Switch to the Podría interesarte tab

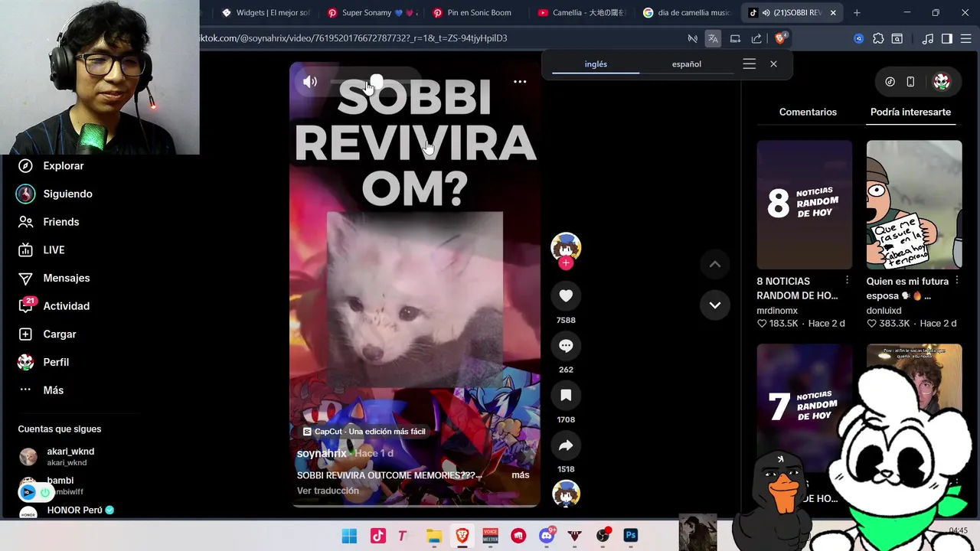click(x=910, y=112)
